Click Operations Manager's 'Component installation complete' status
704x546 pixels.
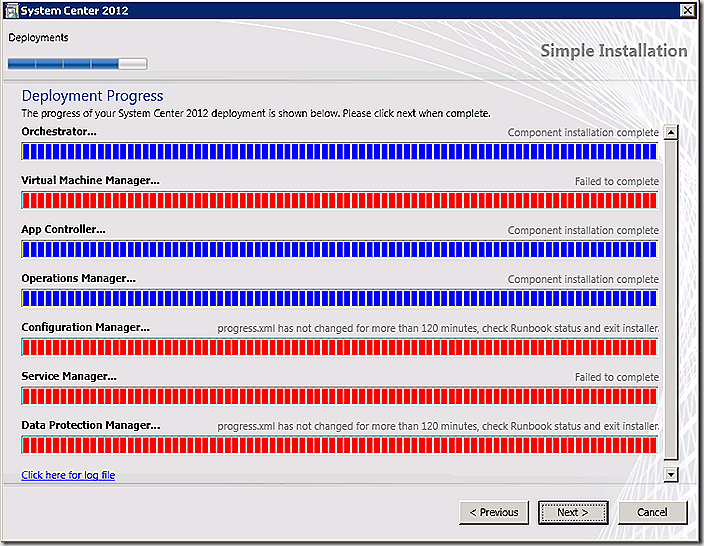coord(583,279)
